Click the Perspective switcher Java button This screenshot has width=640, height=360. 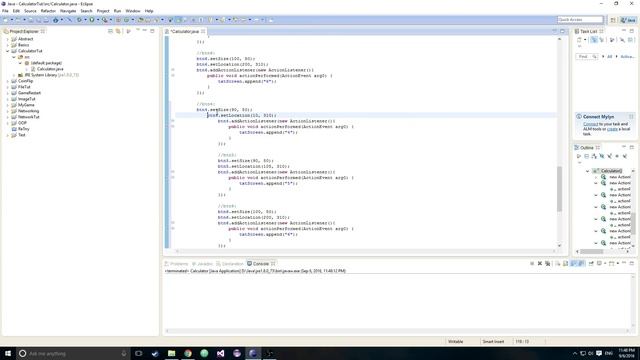pyautogui.click(x=628, y=20)
